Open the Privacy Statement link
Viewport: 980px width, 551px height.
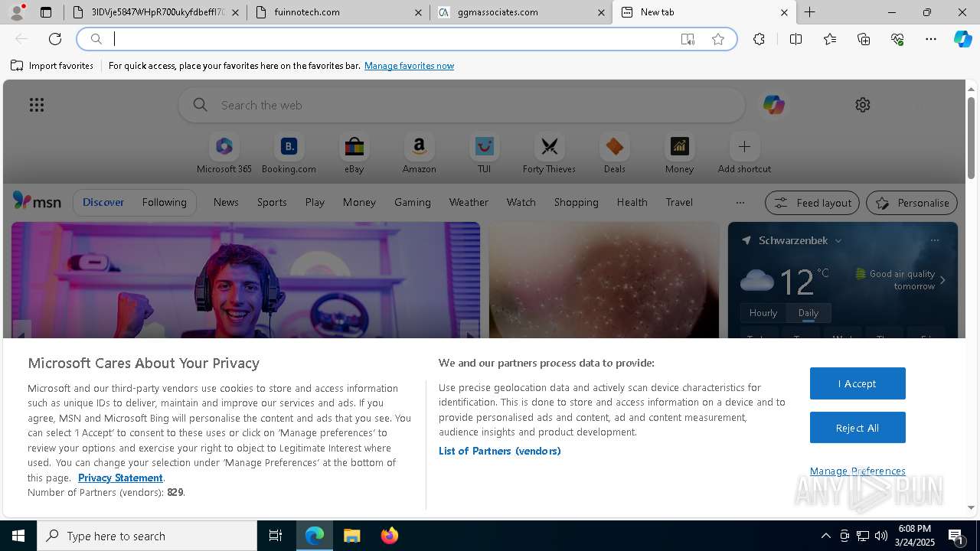click(120, 478)
